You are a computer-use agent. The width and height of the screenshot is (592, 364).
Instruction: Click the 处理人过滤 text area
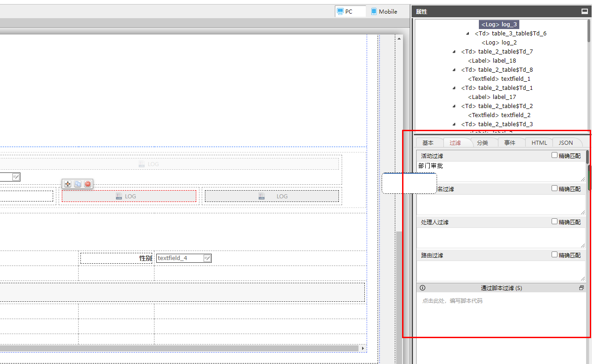(x=501, y=238)
